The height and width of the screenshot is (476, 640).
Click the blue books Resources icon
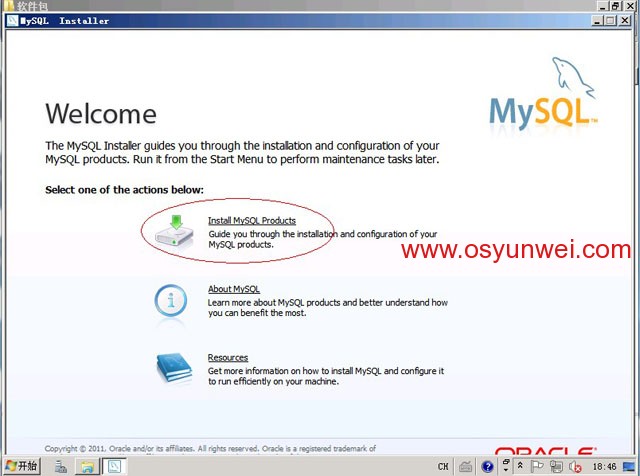coord(174,367)
